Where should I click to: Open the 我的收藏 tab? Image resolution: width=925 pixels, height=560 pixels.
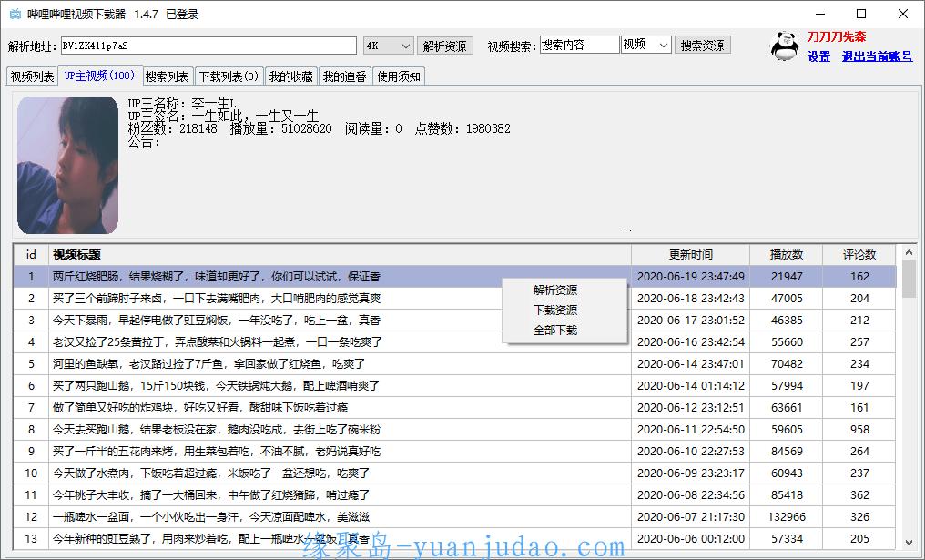[x=290, y=76]
